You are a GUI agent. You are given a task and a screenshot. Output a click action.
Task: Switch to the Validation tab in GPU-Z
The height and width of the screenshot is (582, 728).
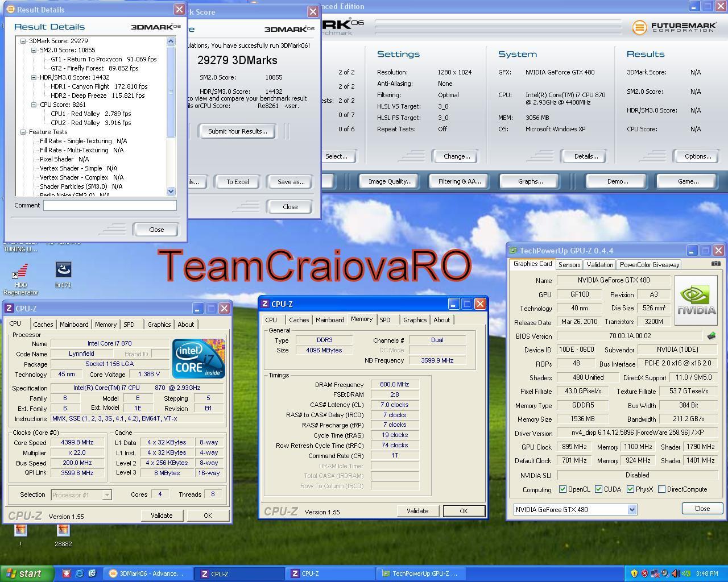(x=600, y=265)
